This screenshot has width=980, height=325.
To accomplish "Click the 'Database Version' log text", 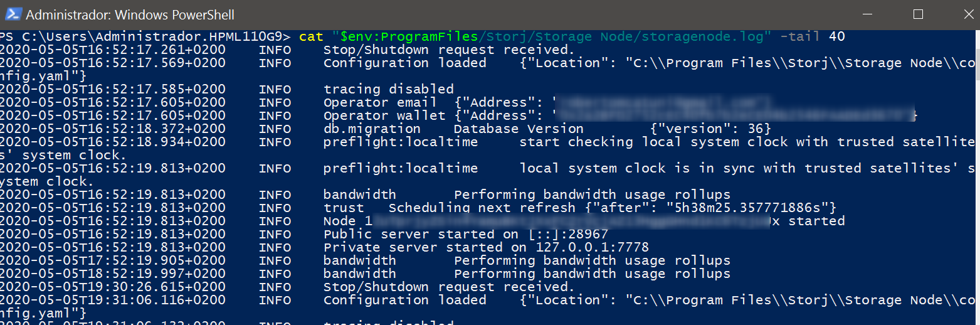I will click(x=519, y=129).
